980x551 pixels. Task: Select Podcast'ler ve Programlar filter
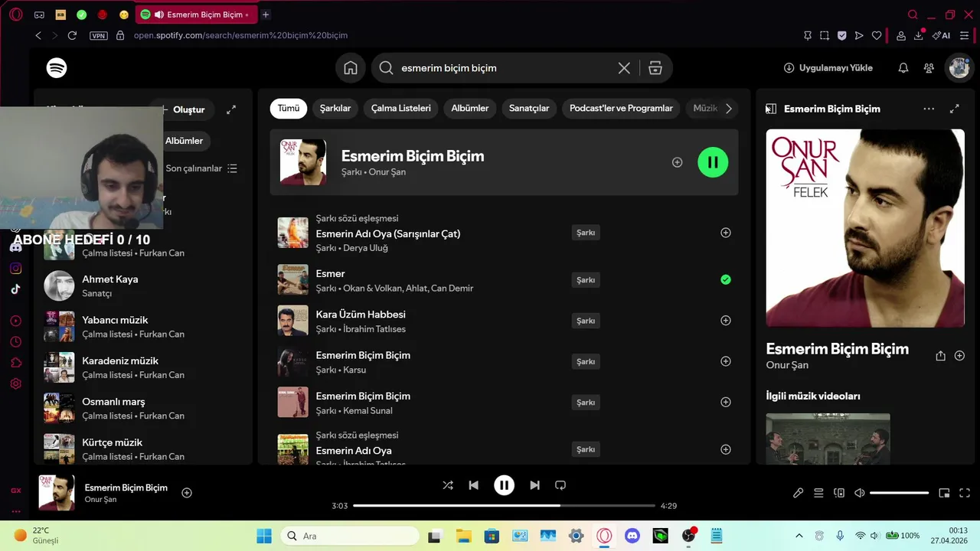click(x=621, y=109)
